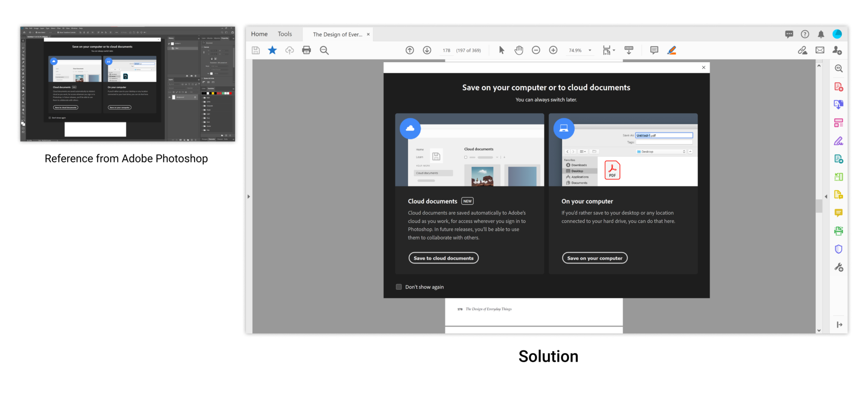868x400 pixels.
Task: Click inside the page number field
Action: 446,50
